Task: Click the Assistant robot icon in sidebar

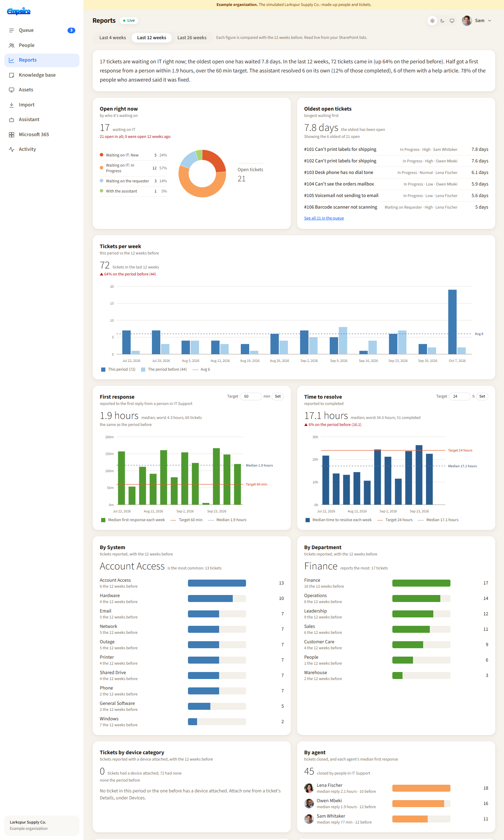Action: 12,120
